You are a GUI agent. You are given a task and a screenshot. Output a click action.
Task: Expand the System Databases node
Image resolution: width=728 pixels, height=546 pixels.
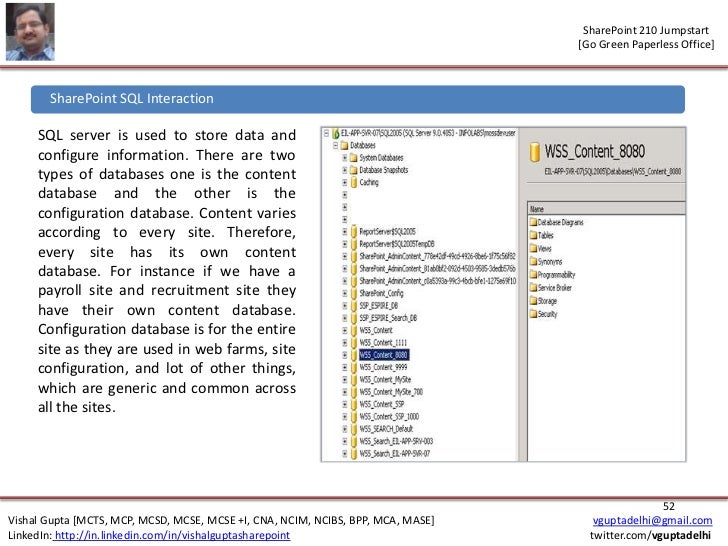point(344,158)
